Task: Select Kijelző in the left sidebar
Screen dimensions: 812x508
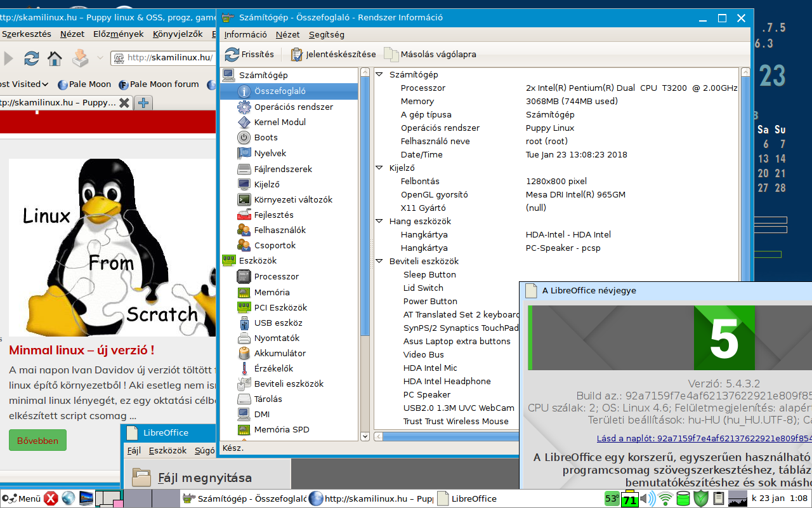Action: [x=266, y=184]
